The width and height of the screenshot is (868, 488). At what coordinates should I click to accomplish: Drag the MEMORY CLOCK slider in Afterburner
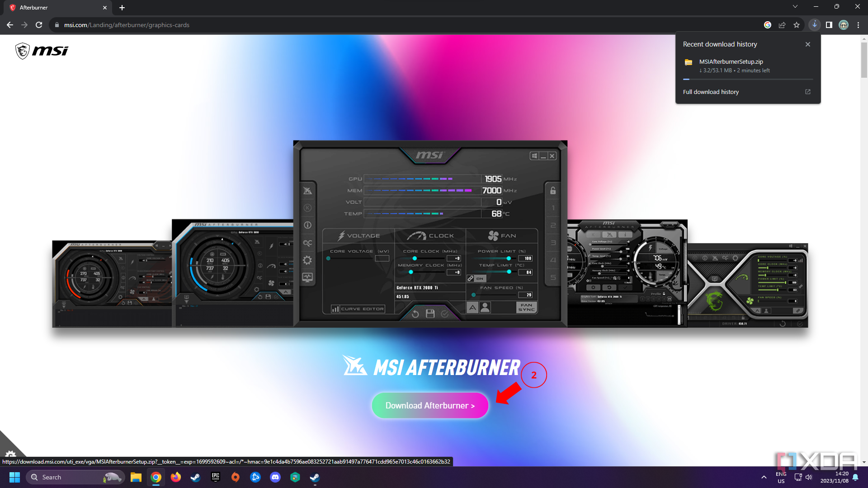coord(411,272)
